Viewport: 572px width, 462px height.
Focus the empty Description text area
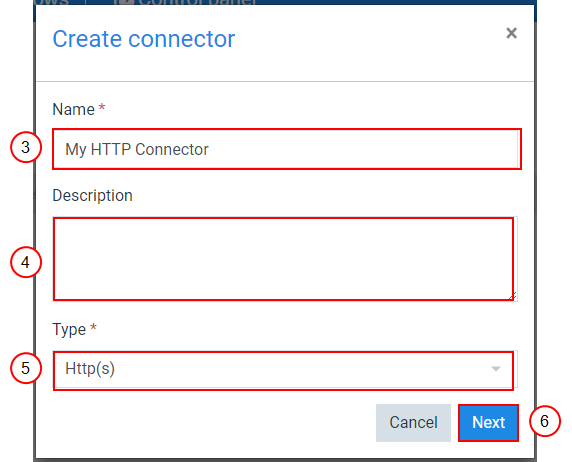[x=285, y=259]
